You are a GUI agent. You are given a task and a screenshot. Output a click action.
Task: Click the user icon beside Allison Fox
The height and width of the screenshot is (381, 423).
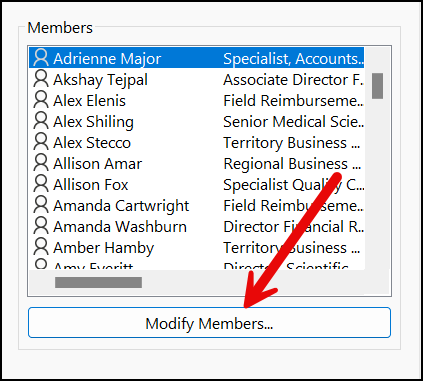click(x=41, y=184)
